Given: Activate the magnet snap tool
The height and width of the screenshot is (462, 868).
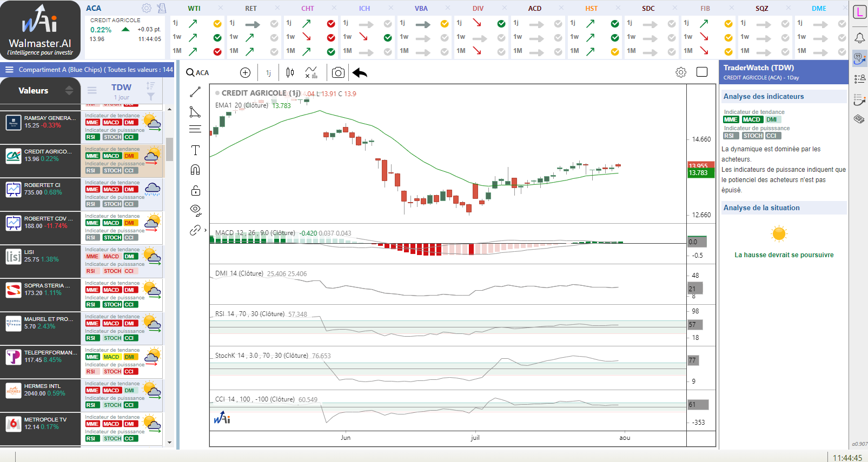Looking at the screenshot, I should tap(195, 170).
